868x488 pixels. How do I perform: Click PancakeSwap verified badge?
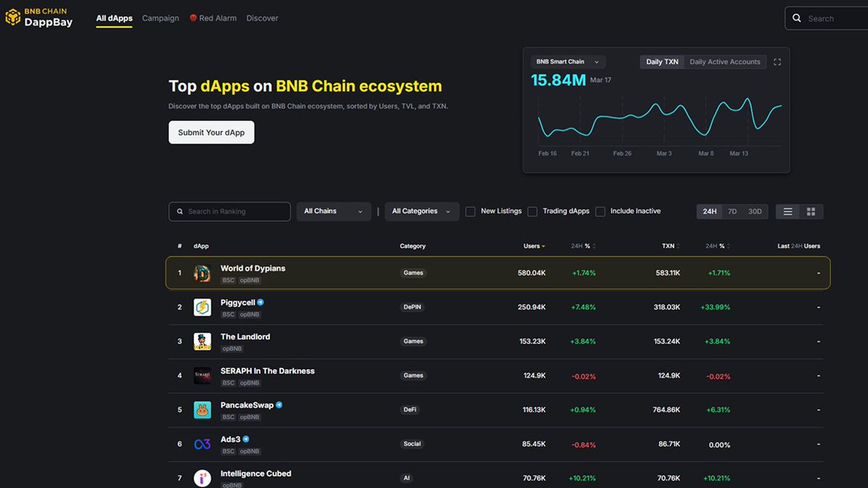point(278,405)
